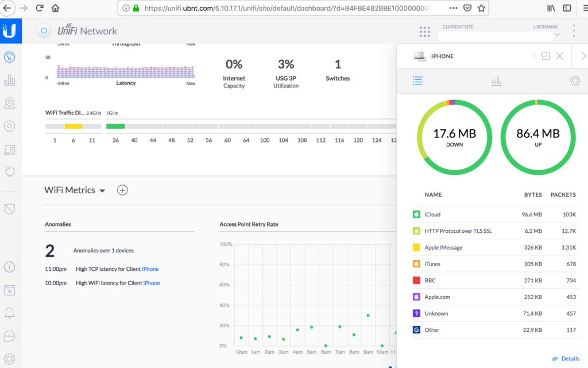Select the Other traffic row
The height and width of the screenshot is (368, 588).
496,330
